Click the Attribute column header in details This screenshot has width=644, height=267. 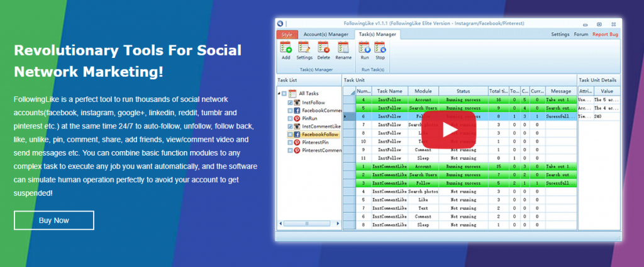[x=586, y=91]
